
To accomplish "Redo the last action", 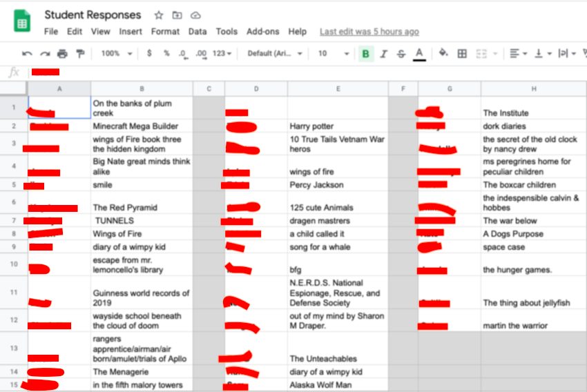I will [45, 54].
